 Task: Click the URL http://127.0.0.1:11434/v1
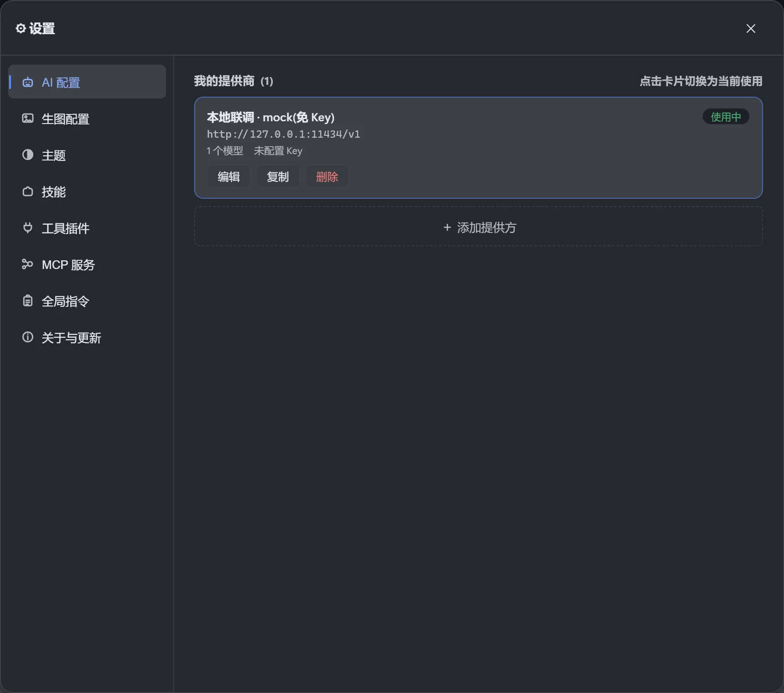[284, 134]
